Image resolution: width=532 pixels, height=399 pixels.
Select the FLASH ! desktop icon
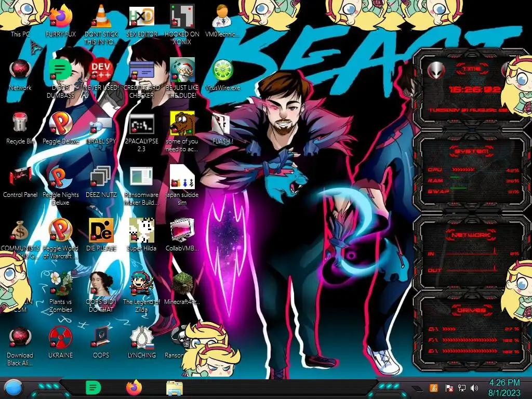click(x=222, y=128)
